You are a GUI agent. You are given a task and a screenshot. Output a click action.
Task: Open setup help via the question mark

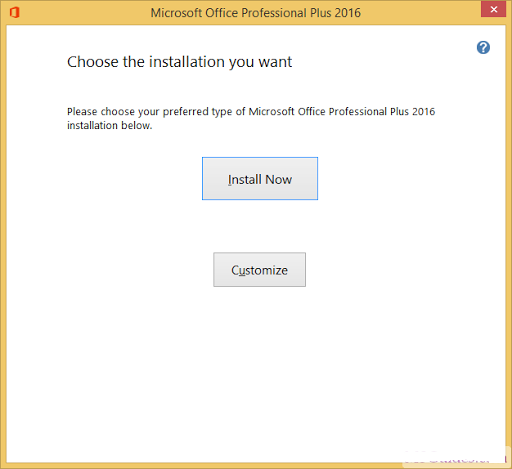[x=483, y=47]
